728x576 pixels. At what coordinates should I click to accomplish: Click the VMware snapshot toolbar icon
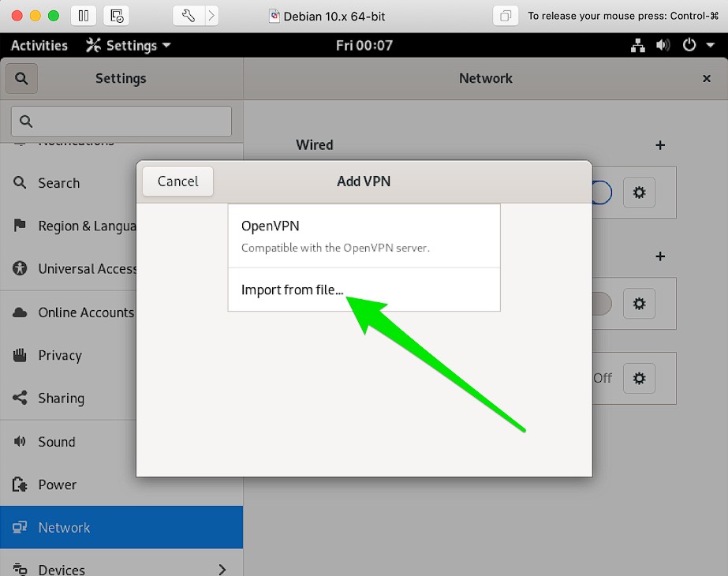pyautogui.click(x=117, y=16)
